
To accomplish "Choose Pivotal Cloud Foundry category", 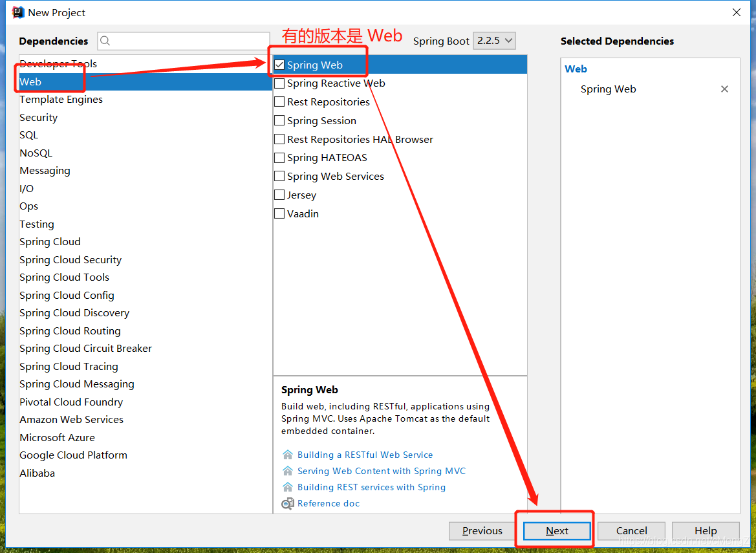I will pos(146,402).
